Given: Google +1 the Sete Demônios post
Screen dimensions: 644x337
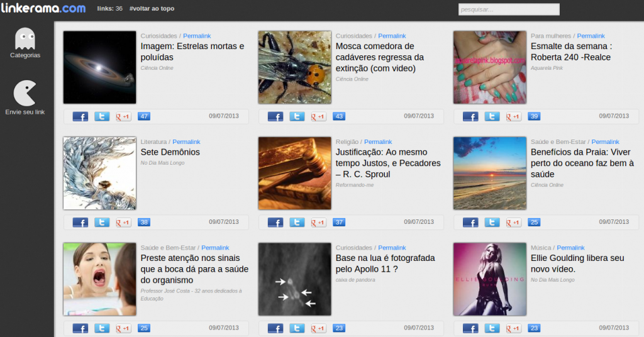Looking at the screenshot, I should pos(123,223).
